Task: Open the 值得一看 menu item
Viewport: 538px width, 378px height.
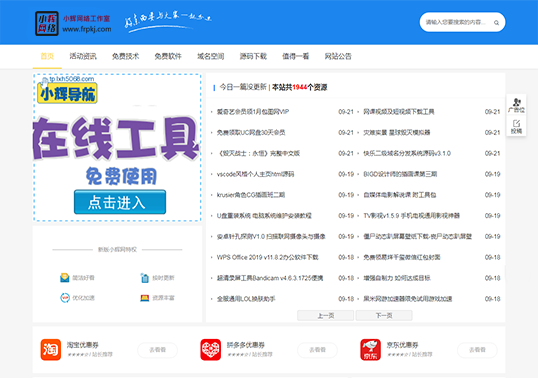Action: [296, 56]
